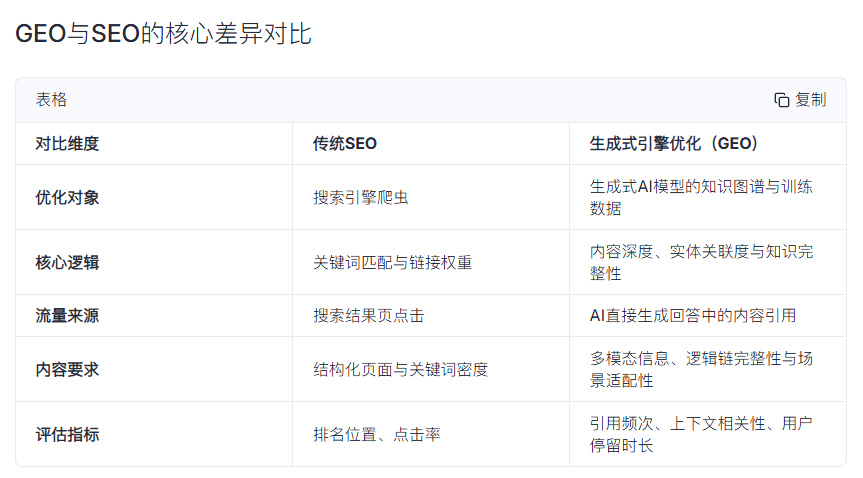Click the 流量来源 row label

[x=67, y=316]
